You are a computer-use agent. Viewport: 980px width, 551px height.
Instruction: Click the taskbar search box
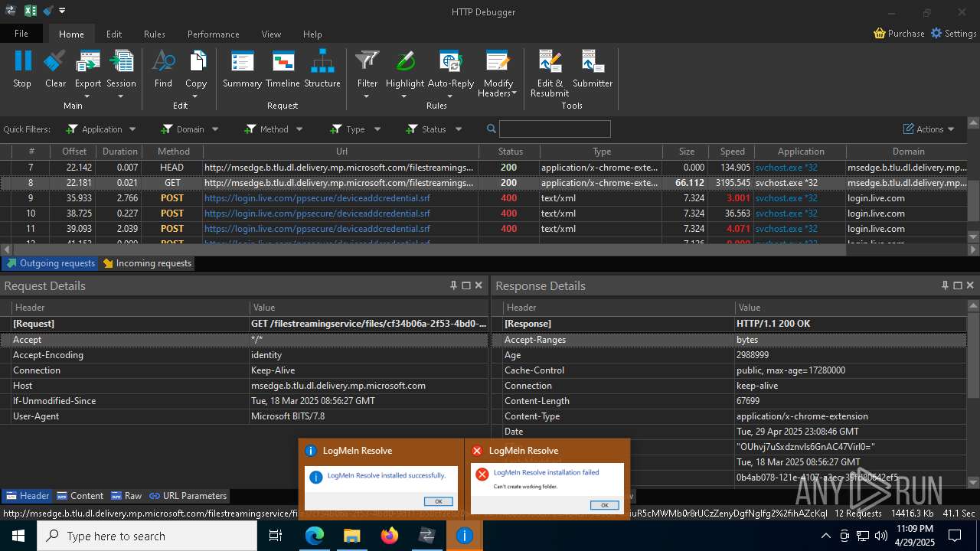point(145,536)
